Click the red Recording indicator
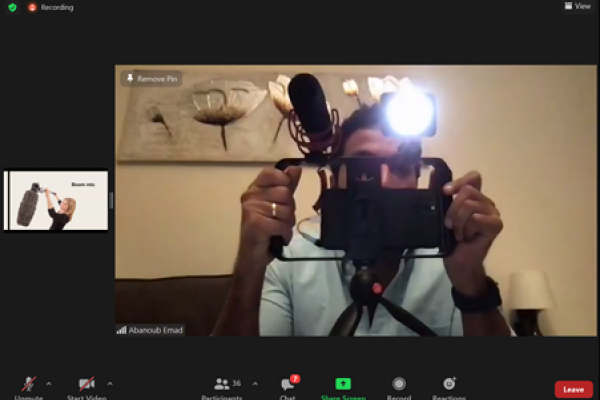600x400 pixels. [50, 7]
